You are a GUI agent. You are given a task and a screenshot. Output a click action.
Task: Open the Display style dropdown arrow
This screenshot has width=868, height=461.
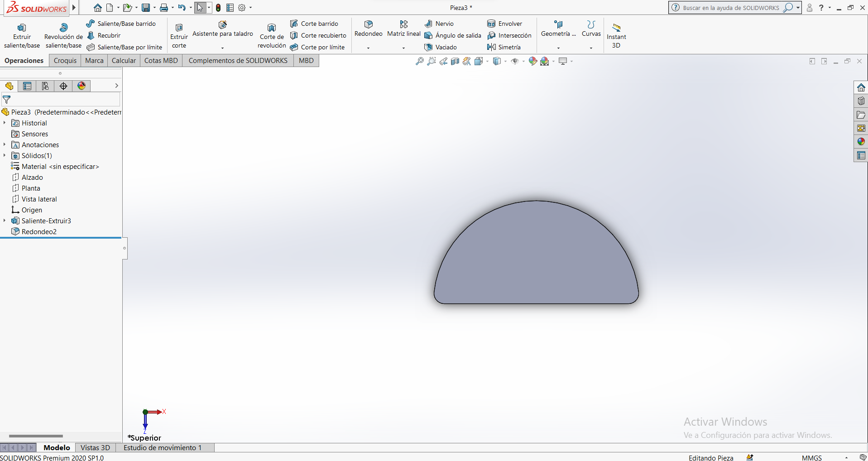[505, 61]
